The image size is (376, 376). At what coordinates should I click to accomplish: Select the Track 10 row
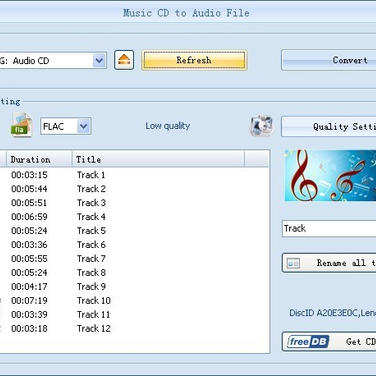pos(134,301)
